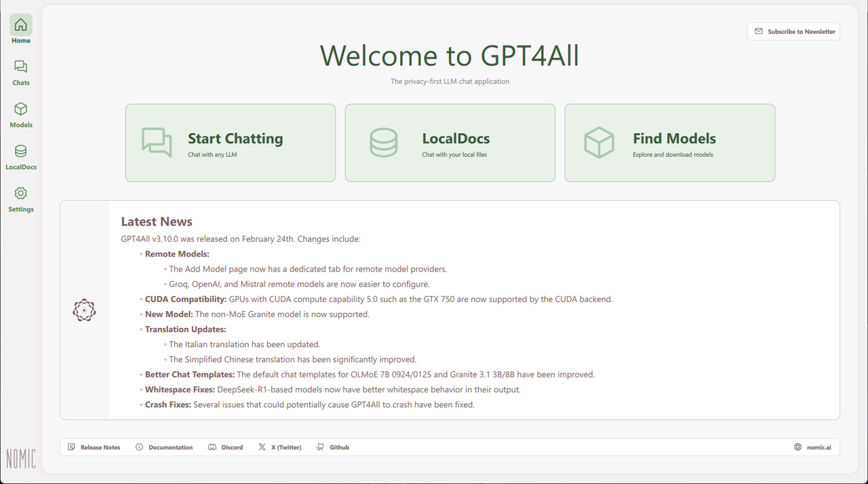Click 'Chat with any LLM' caption
This screenshot has width=868, height=484.
[212, 155]
